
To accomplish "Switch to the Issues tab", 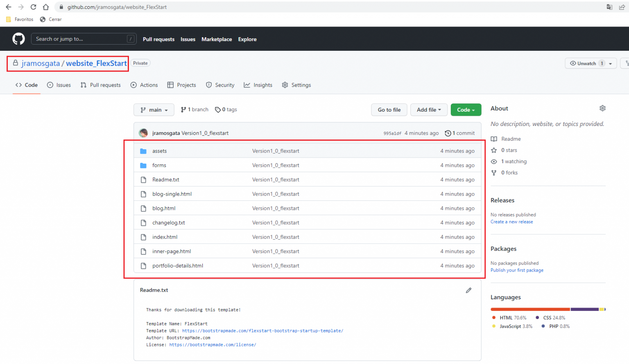I will (59, 85).
